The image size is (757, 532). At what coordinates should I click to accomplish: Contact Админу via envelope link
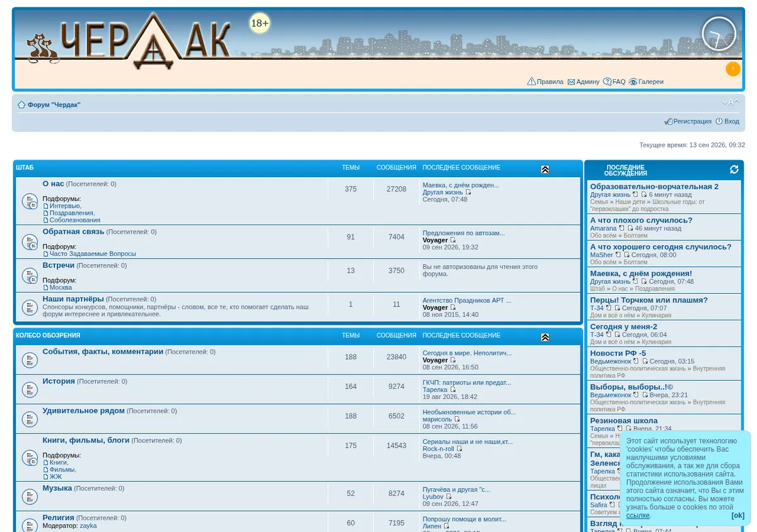tap(583, 82)
